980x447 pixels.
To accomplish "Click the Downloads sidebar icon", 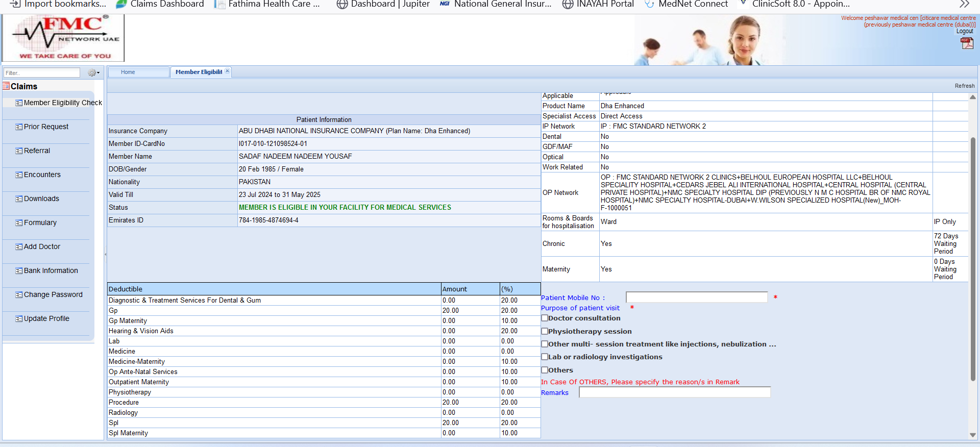I will (19, 199).
